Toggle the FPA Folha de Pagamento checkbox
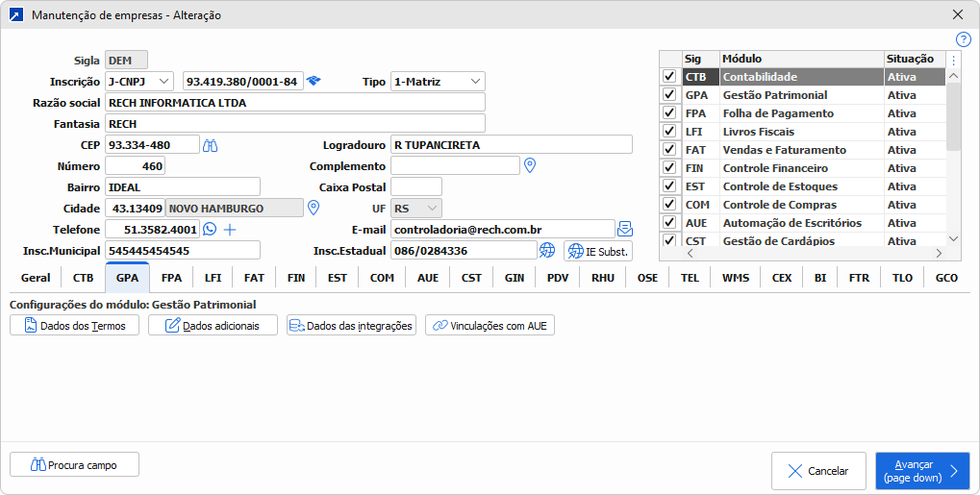This screenshot has height=495, width=980. [669, 113]
